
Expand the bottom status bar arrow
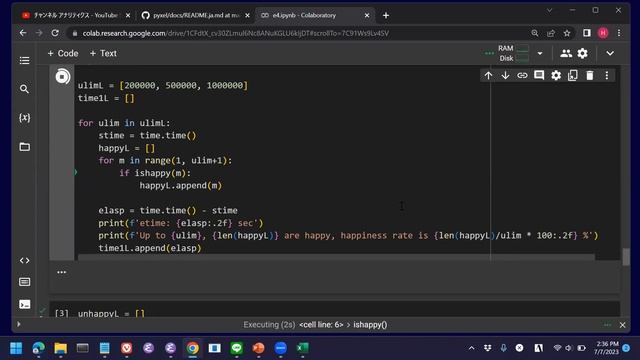19,324
